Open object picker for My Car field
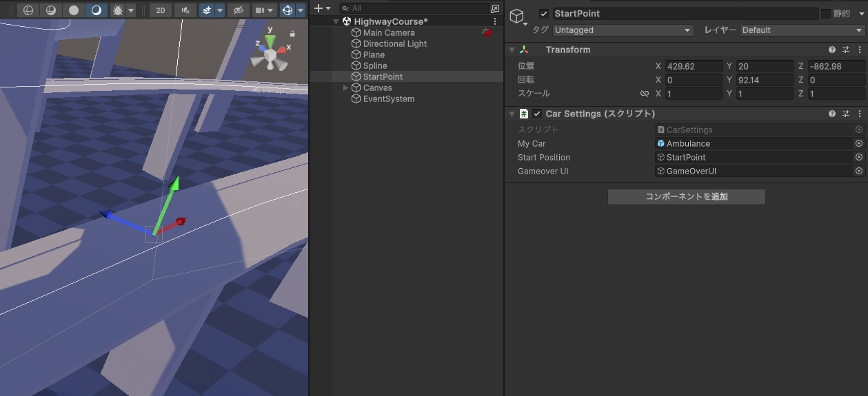 (859, 143)
